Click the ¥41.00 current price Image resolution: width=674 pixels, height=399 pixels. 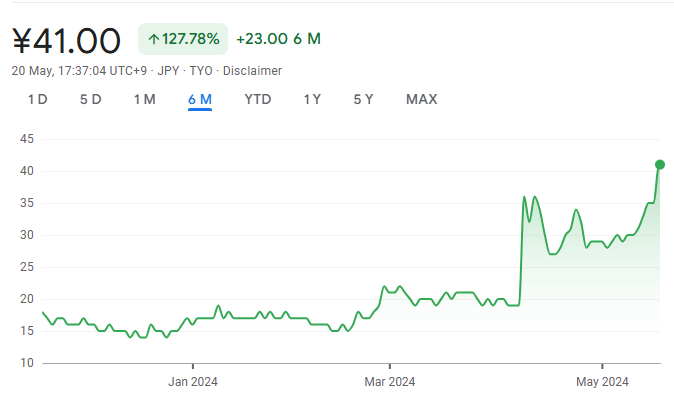66,41
